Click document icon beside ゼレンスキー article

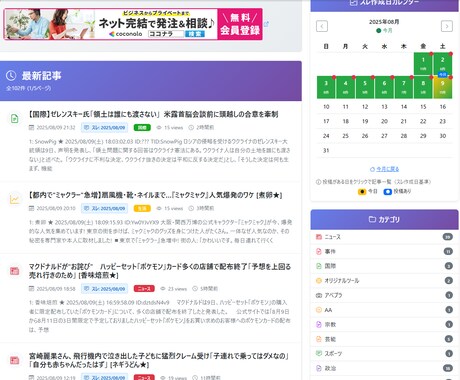(x=14, y=118)
